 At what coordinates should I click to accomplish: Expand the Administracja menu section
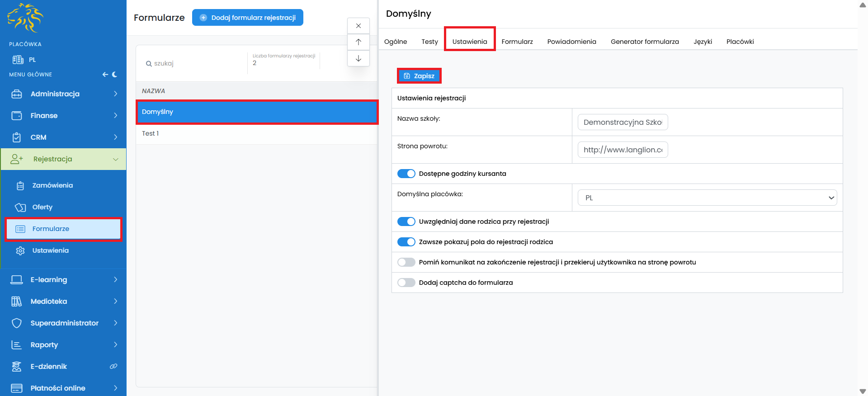point(63,94)
